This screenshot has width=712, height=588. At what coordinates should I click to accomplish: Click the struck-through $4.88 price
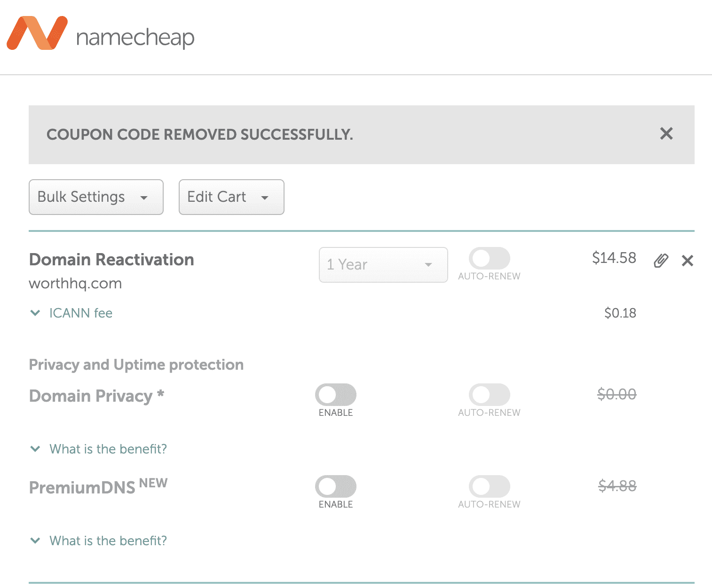coord(617,486)
